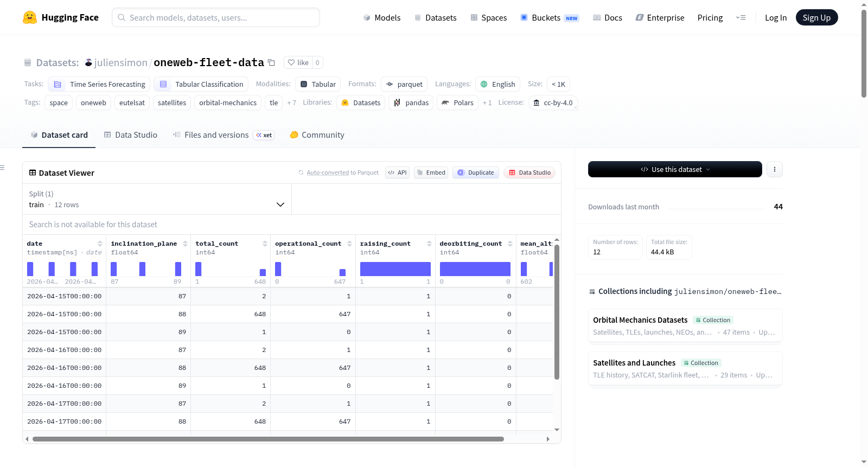Sort the inclination_plane column
This screenshot has width=868, height=467.
185,244
